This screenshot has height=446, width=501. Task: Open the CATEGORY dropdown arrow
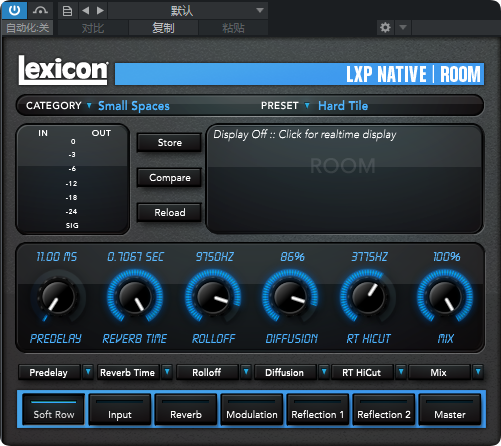(x=89, y=106)
